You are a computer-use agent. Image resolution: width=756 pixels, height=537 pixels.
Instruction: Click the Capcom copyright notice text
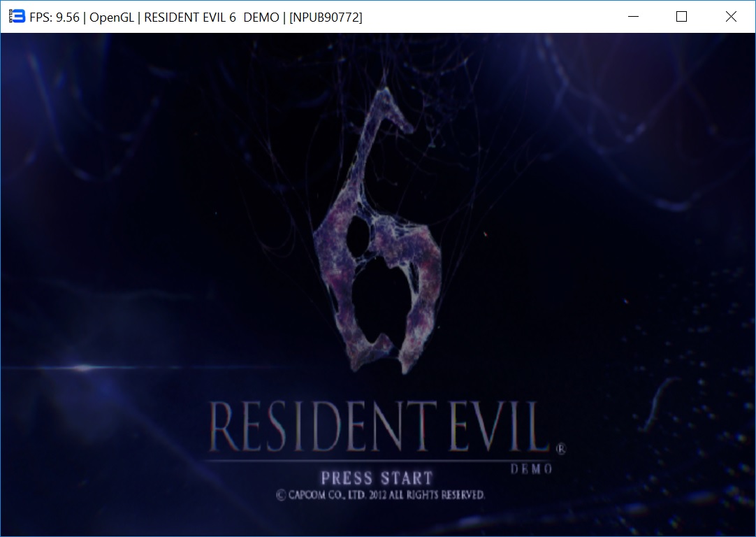(x=380, y=495)
